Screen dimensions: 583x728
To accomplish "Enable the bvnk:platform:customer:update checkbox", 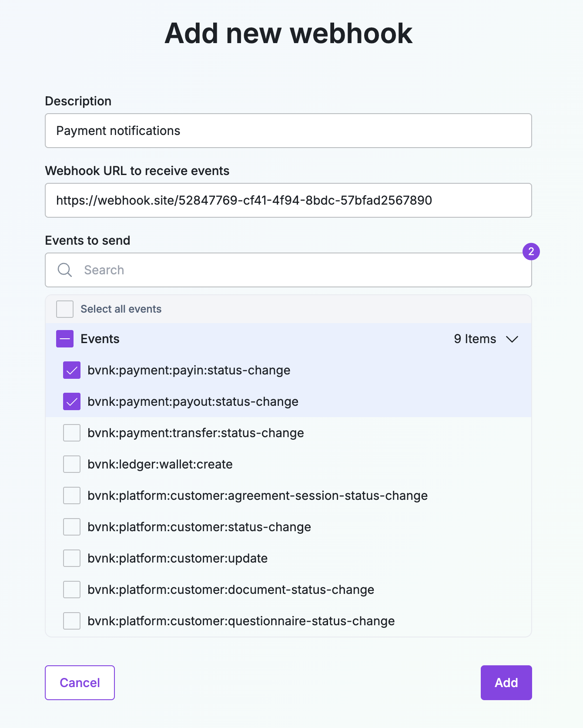I will click(x=72, y=558).
